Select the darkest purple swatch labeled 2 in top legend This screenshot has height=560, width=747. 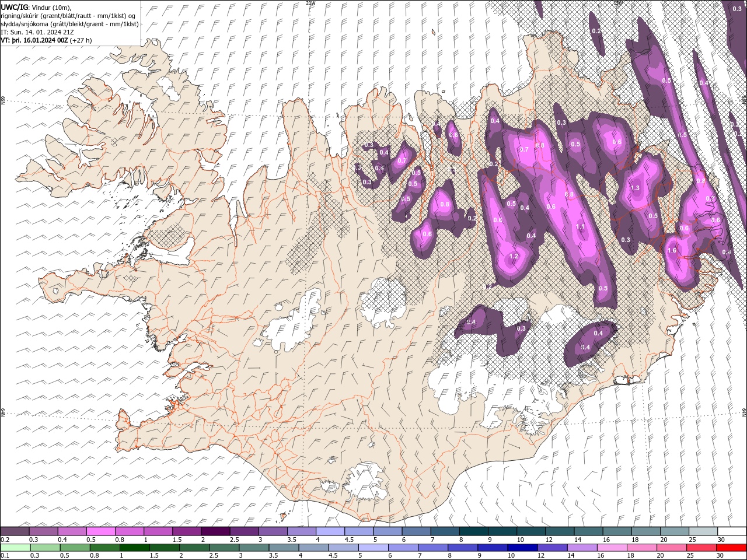point(215,531)
